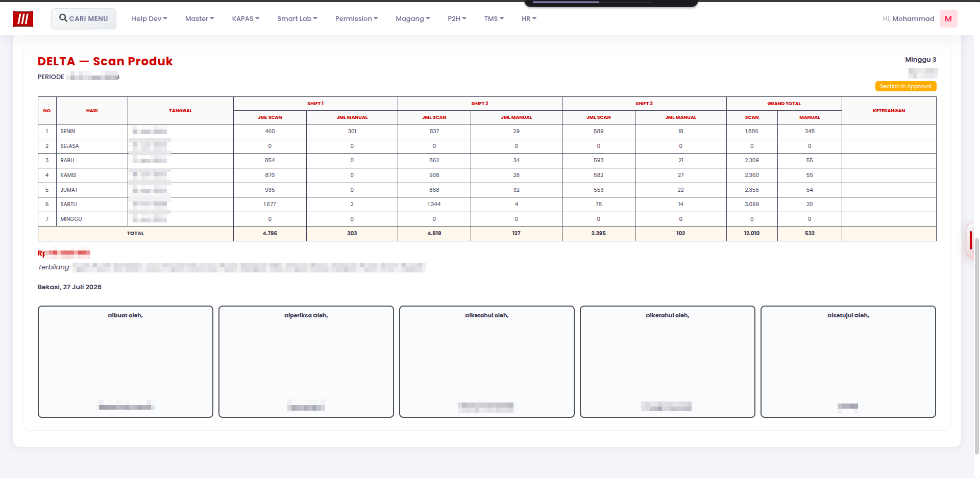Expand the KAPAS dropdown menu
980x478 pixels.
(246, 18)
